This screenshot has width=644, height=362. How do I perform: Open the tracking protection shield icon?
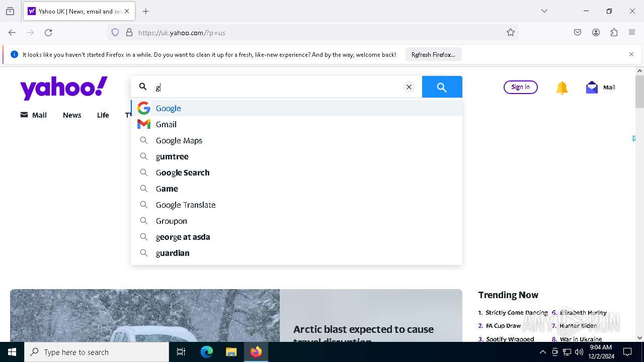tap(115, 33)
